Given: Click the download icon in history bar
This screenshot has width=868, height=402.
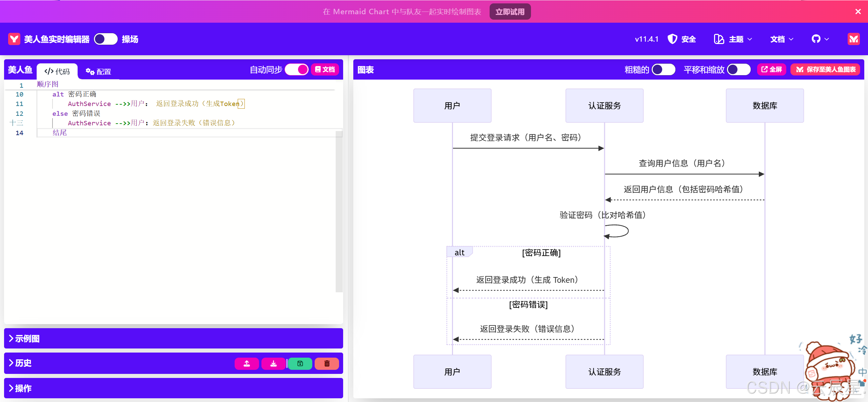Looking at the screenshot, I should click(x=273, y=363).
